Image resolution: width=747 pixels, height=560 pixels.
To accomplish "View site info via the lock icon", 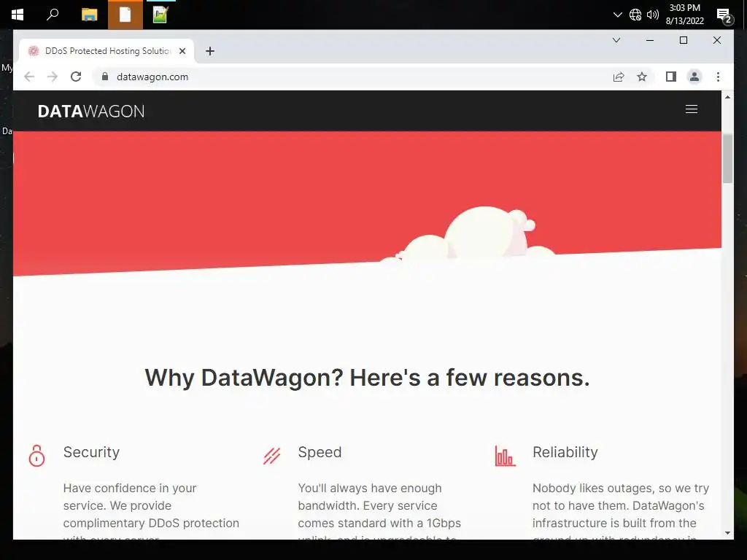I will pos(105,76).
